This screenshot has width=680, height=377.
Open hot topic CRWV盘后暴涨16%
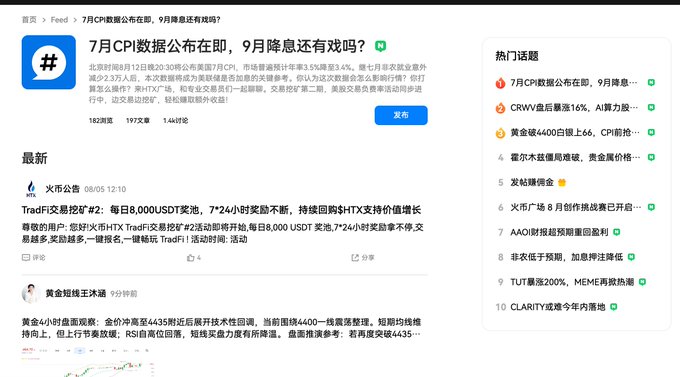574,108
